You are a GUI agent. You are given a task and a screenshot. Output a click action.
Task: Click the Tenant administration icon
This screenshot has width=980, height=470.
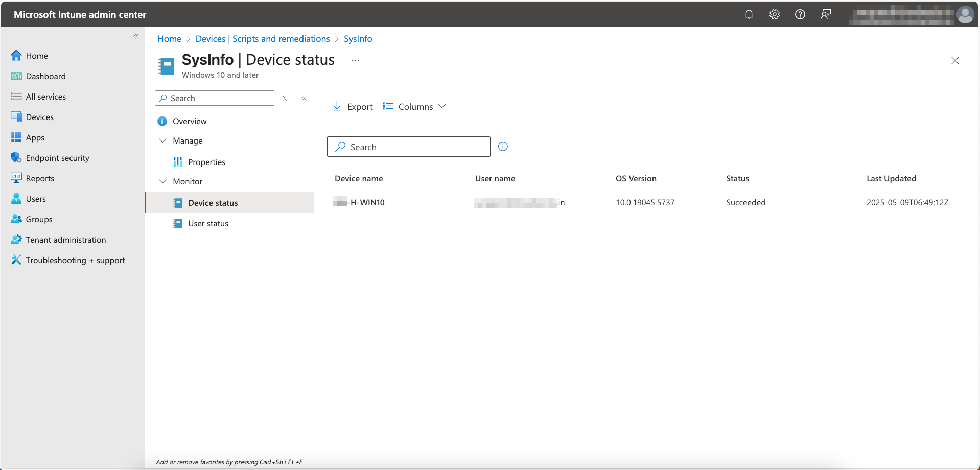pyautogui.click(x=16, y=239)
